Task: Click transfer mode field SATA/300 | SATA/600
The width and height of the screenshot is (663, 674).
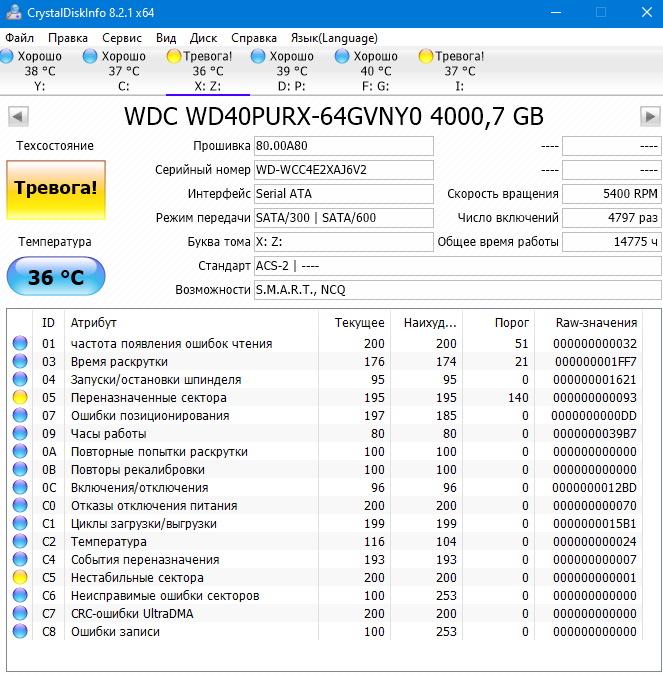Action: coord(344,218)
